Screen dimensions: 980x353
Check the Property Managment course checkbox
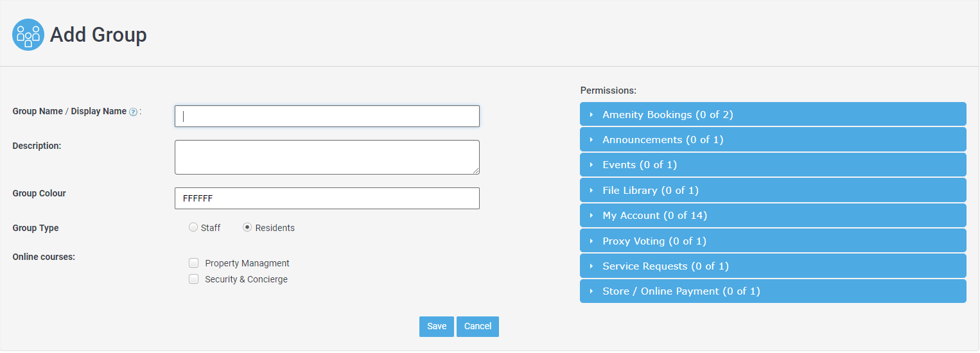click(193, 263)
